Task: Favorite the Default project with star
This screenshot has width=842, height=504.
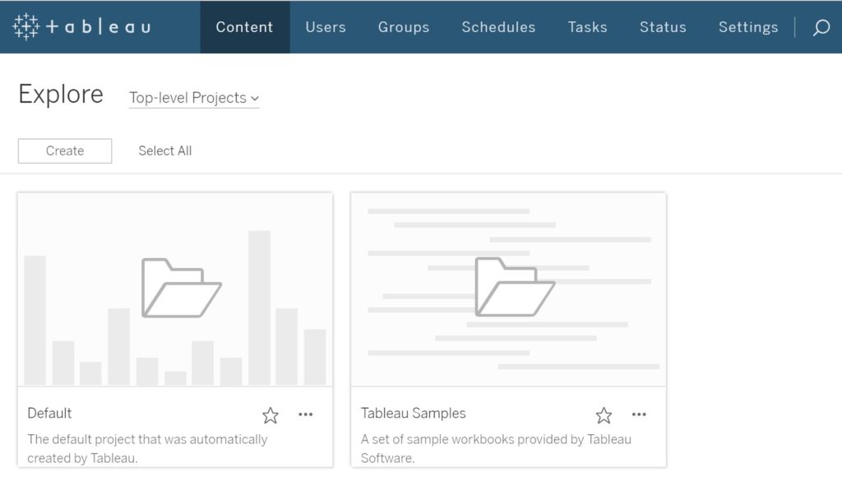Action: 270,415
